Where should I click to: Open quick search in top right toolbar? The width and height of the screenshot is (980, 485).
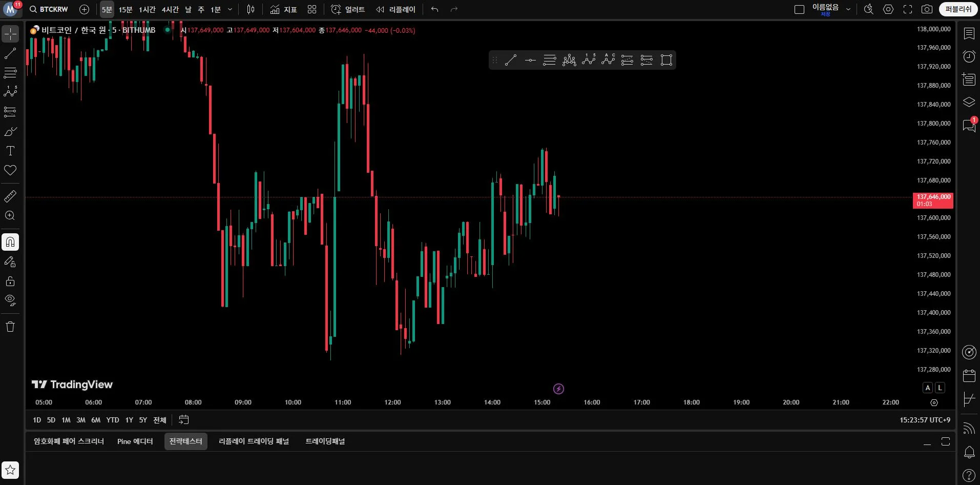point(869,9)
